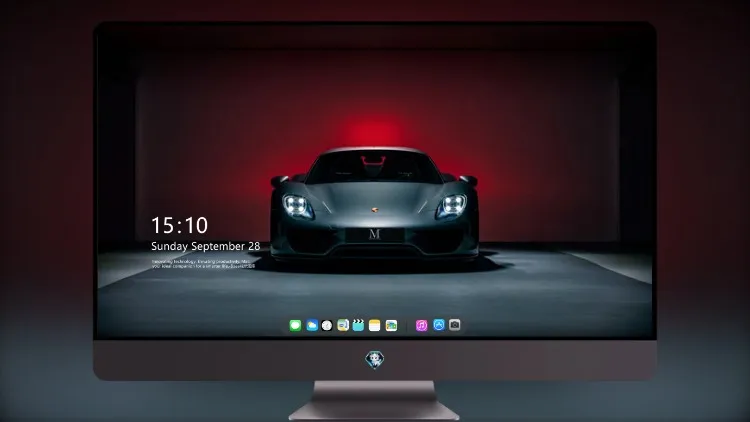Click the logo badge on monitor chin

375,360
